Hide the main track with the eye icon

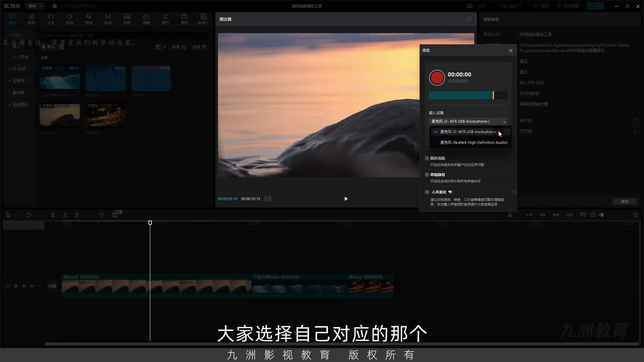click(x=23, y=286)
